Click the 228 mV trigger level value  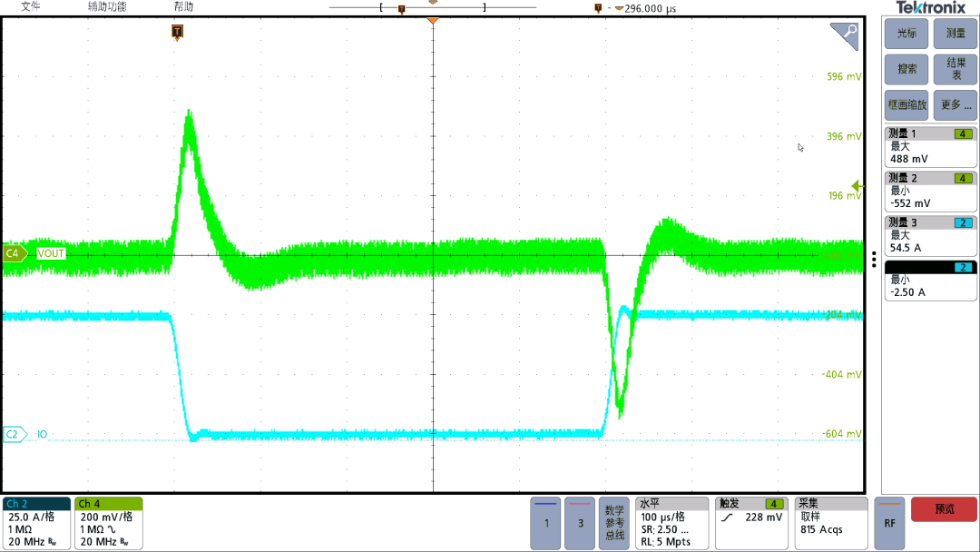(764, 517)
